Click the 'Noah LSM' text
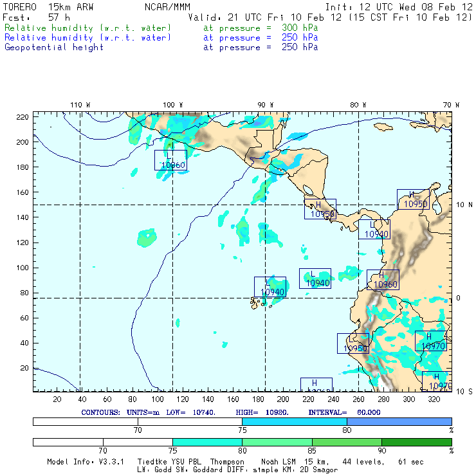 pos(279,462)
